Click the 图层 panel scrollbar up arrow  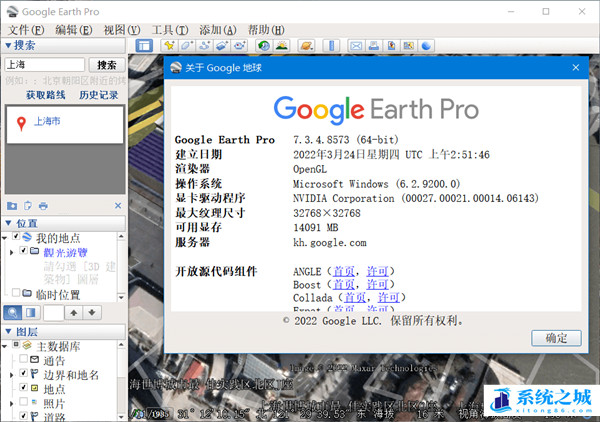click(121, 345)
